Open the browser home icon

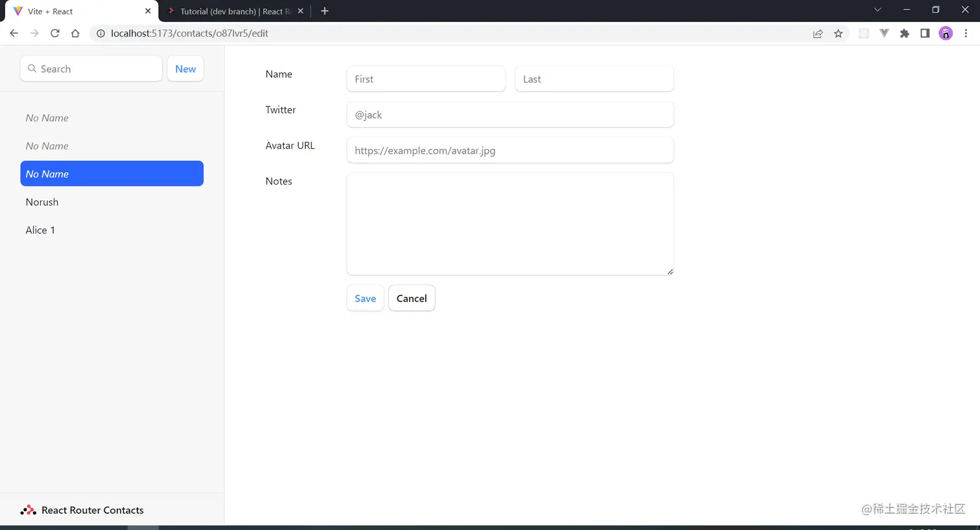tap(75, 33)
